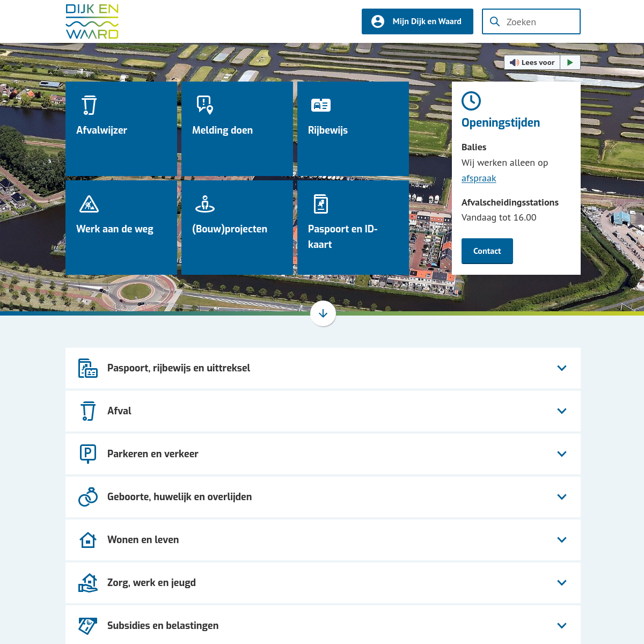
Task: Select the Geboorte, huwelijk en overlijden label
Action: point(180,497)
